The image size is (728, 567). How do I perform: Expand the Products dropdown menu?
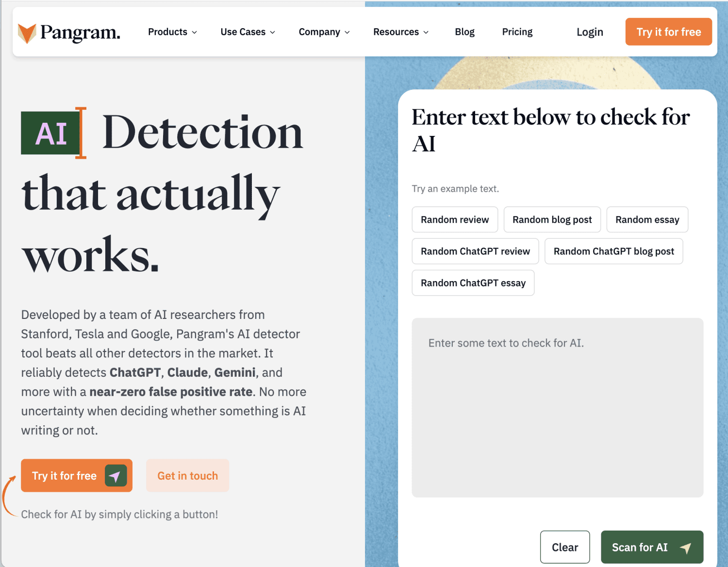click(172, 32)
